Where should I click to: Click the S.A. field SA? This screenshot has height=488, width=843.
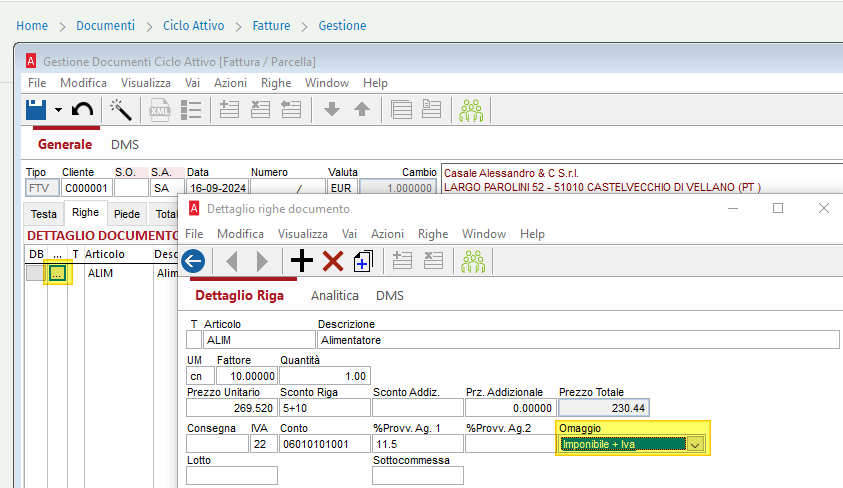(167, 188)
